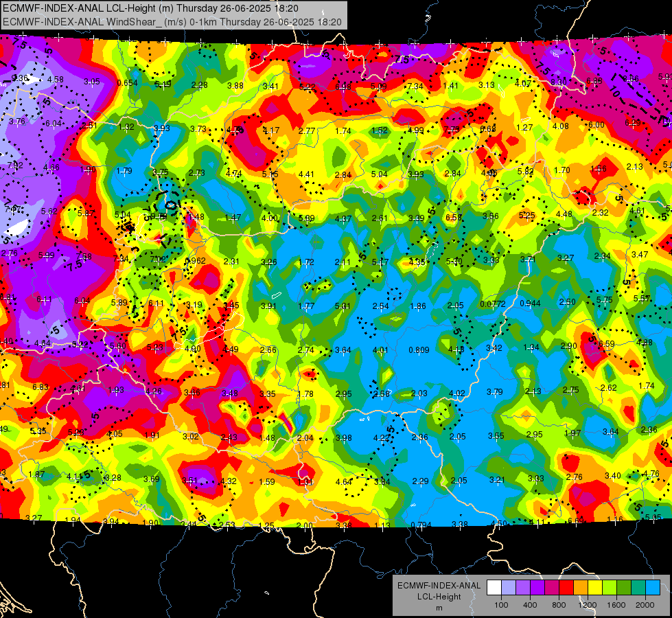The width and height of the screenshot is (672, 618).
Task: Click the wind shear value 6.83
Action: pos(40,387)
